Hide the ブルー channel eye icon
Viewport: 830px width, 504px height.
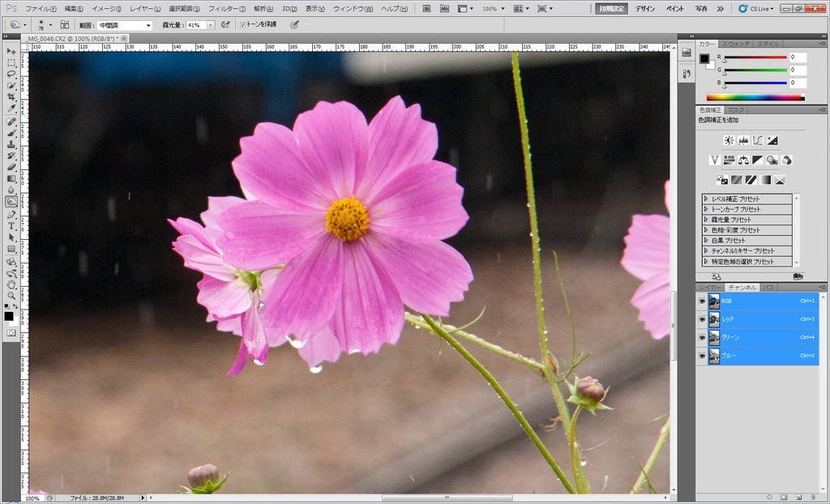point(703,356)
